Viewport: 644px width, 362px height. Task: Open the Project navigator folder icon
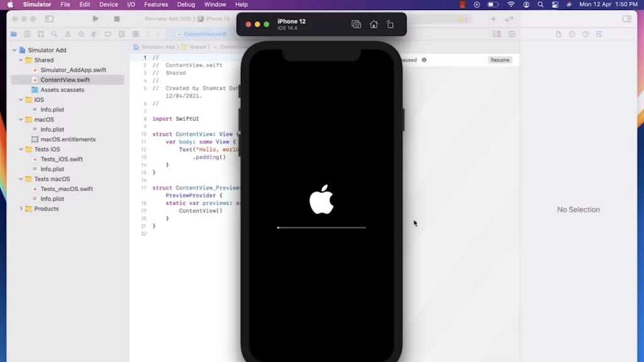[14, 34]
